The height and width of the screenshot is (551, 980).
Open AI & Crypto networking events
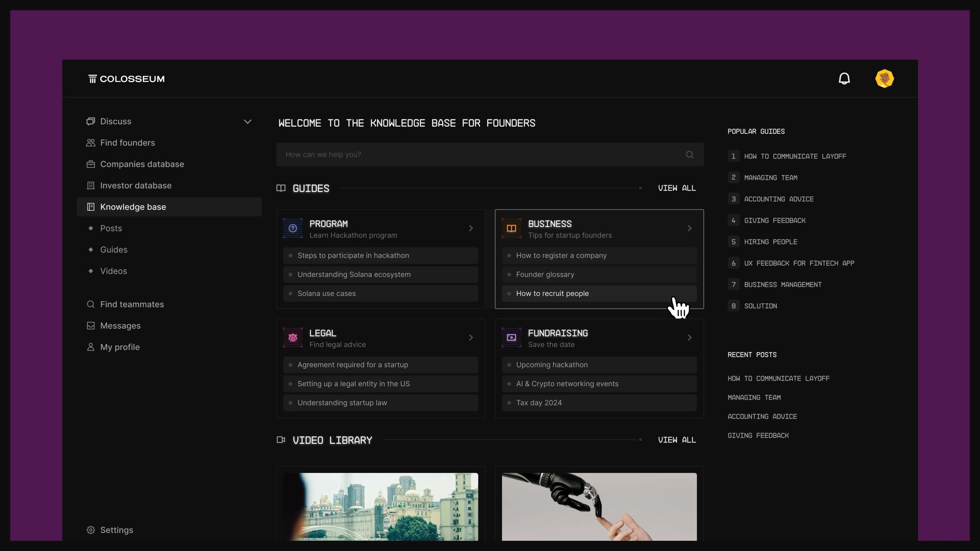(599, 384)
